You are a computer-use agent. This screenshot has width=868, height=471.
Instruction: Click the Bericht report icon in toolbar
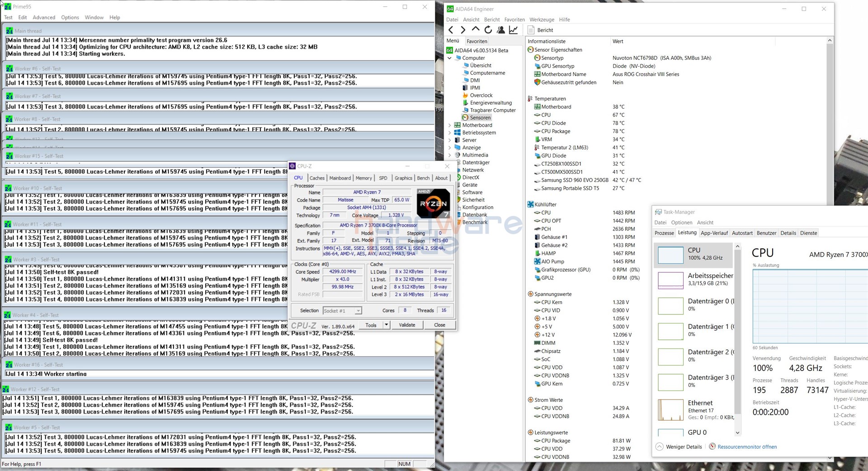click(532, 30)
